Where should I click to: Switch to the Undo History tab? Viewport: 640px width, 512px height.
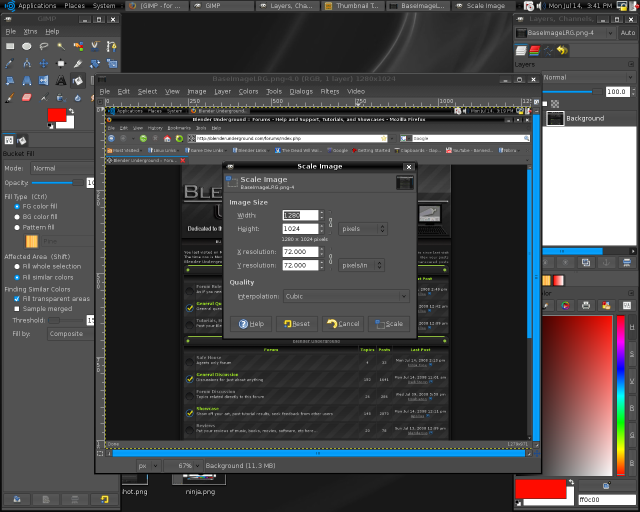coord(562,51)
